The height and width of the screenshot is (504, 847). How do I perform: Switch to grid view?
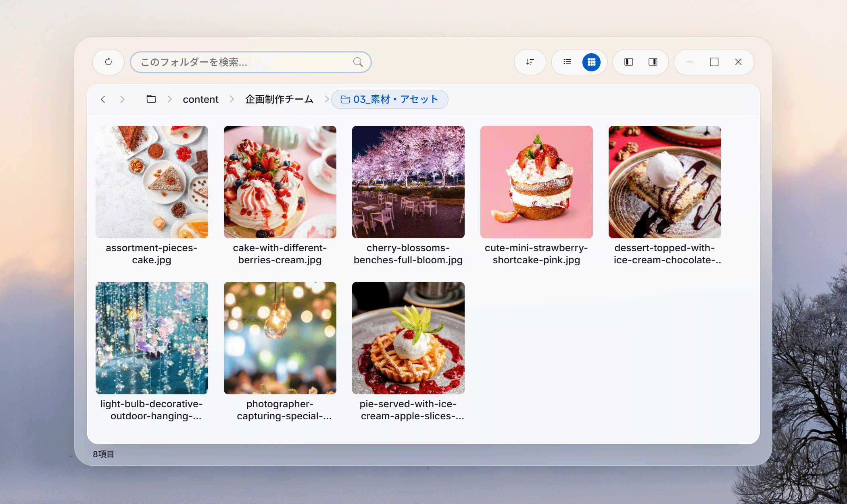pos(591,62)
